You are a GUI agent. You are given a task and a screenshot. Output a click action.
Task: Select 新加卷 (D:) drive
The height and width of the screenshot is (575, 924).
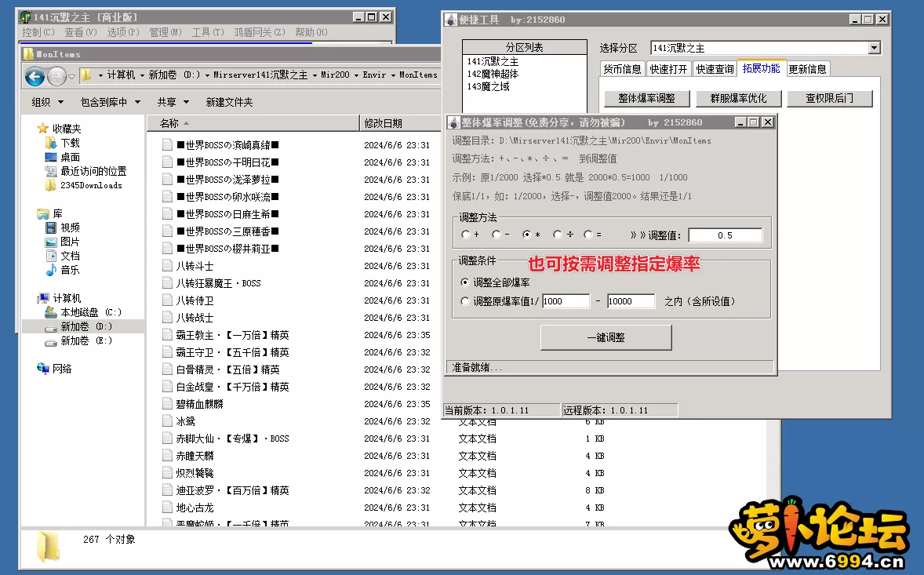(86, 326)
